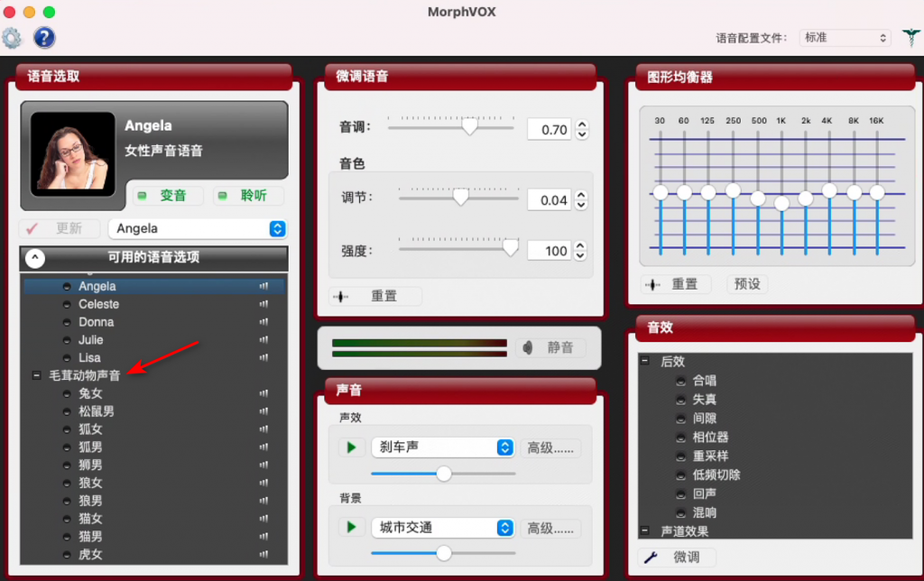Click the 刹车声 volume slider handle
Image resolution: width=924 pixels, height=581 pixels.
tap(444, 473)
